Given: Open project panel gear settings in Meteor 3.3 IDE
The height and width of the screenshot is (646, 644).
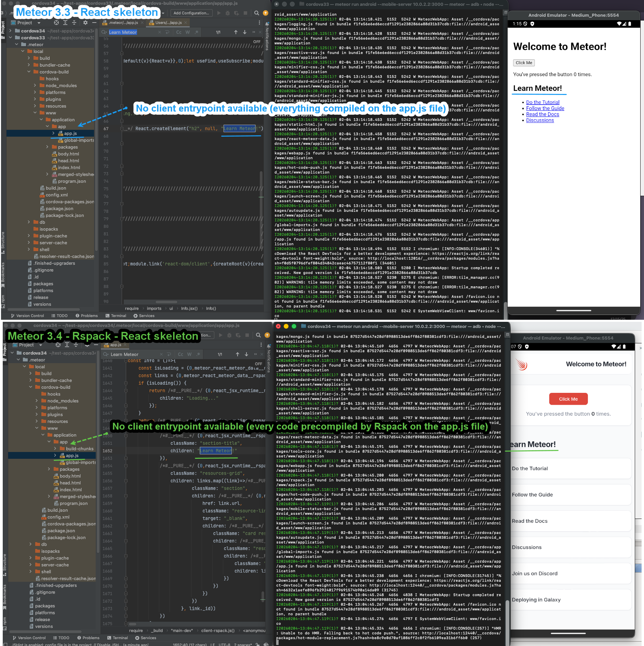Looking at the screenshot, I should coord(85,23).
